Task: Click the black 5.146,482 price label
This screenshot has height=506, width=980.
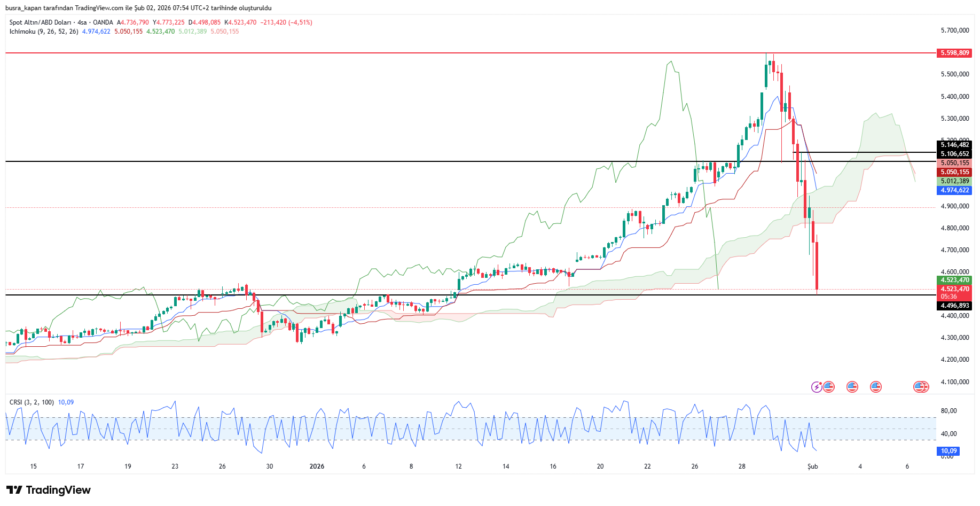Action: point(954,145)
